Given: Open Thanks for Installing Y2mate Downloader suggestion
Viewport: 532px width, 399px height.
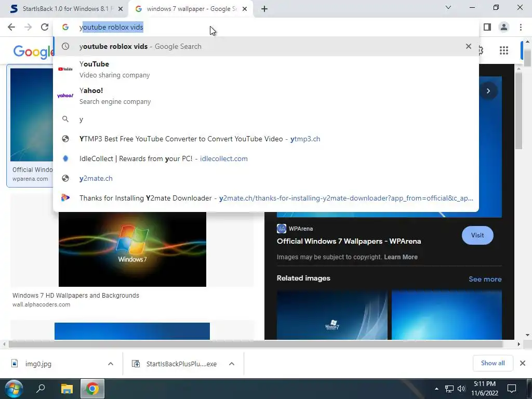Looking at the screenshot, I should coord(265,198).
